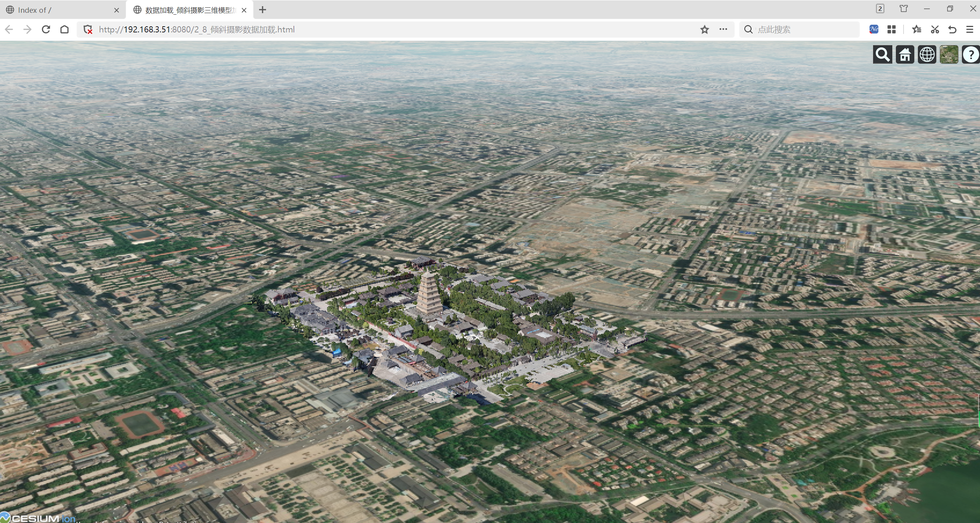Screen dimensions: 980x523
Task: Open the browser home page
Action: coord(64,29)
